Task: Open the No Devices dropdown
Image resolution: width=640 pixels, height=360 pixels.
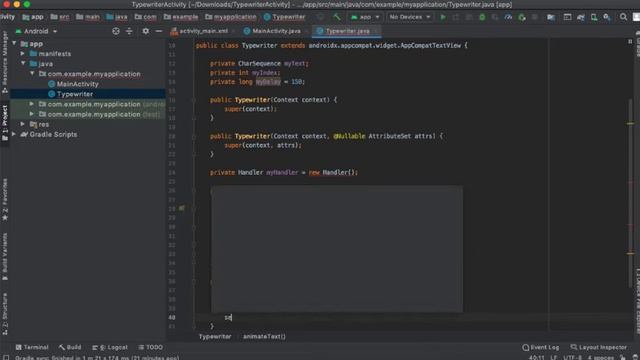Action: coord(409,17)
